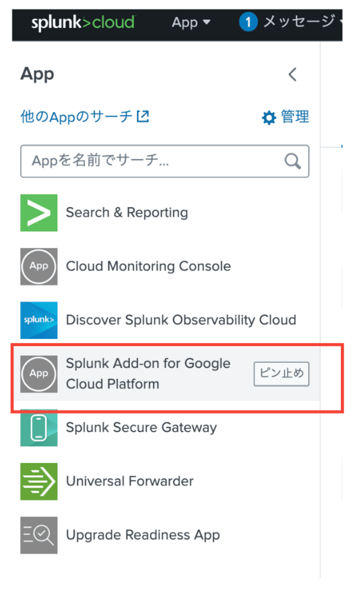The image size is (364, 590).
Task: Open the 他のAppのサーチ link
Action: 85,117
